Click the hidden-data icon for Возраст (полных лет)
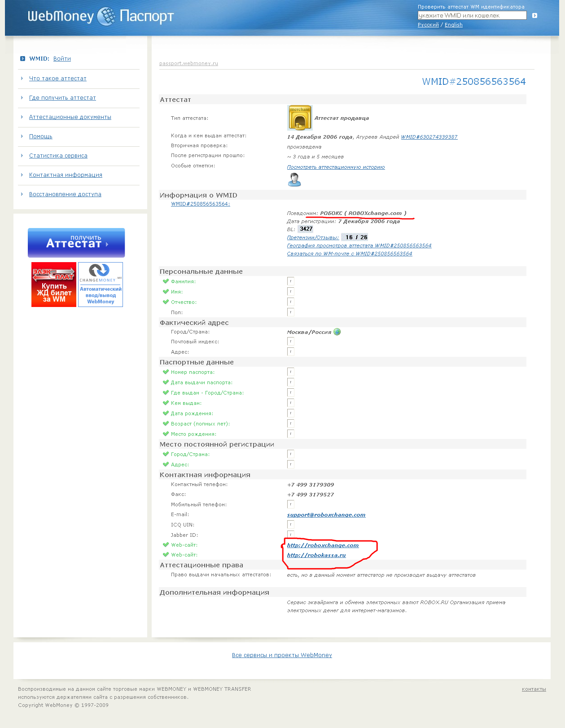This screenshot has width=565, height=728. click(x=291, y=424)
